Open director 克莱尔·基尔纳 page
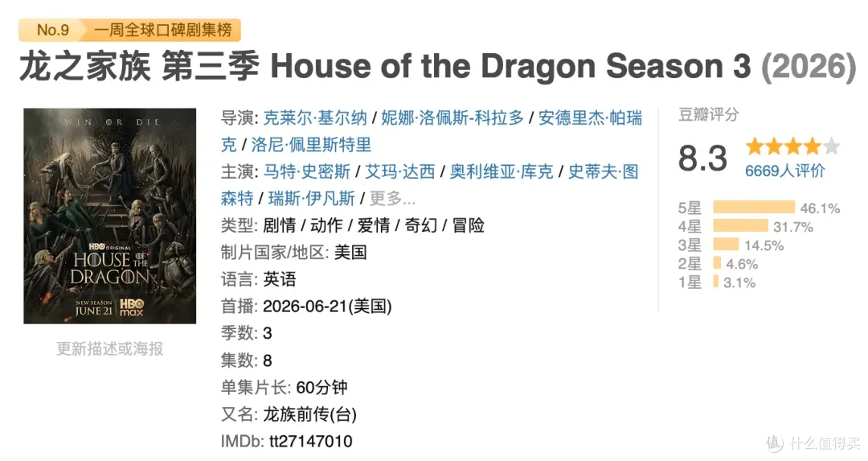Image resolution: width=868 pixels, height=461 pixels. (x=315, y=117)
